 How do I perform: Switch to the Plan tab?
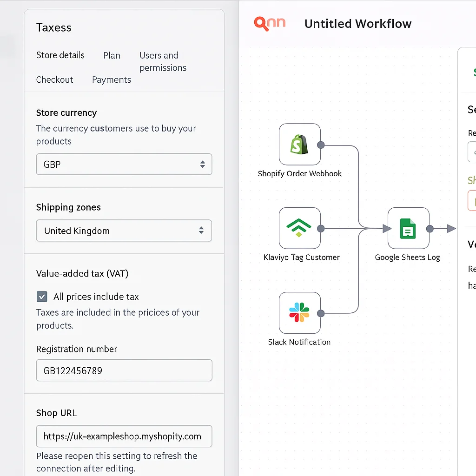(x=112, y=56)
